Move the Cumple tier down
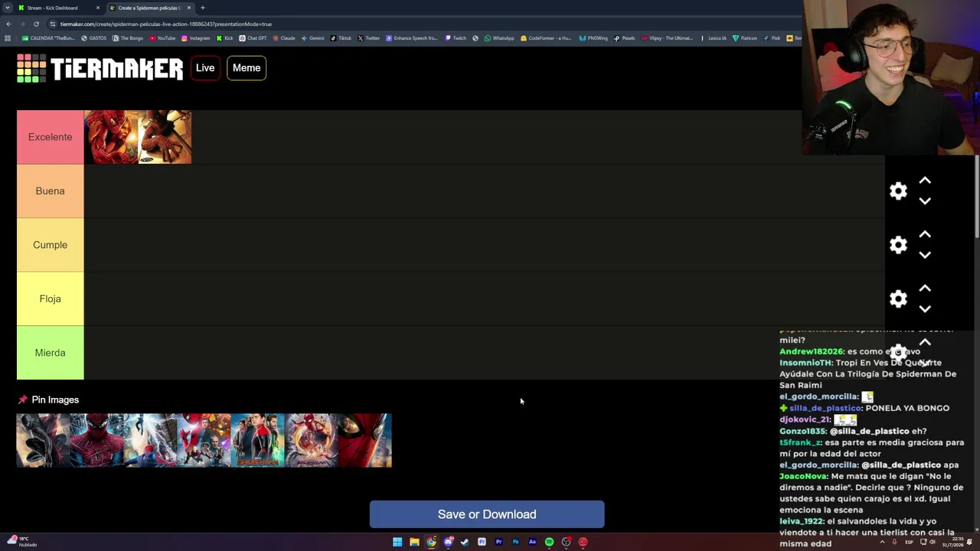Screen dimensions: 980x551 (925, 255)
